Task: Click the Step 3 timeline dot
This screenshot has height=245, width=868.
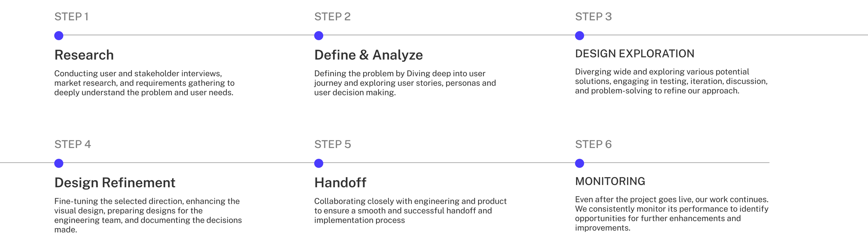Action: tap(579, 36)
